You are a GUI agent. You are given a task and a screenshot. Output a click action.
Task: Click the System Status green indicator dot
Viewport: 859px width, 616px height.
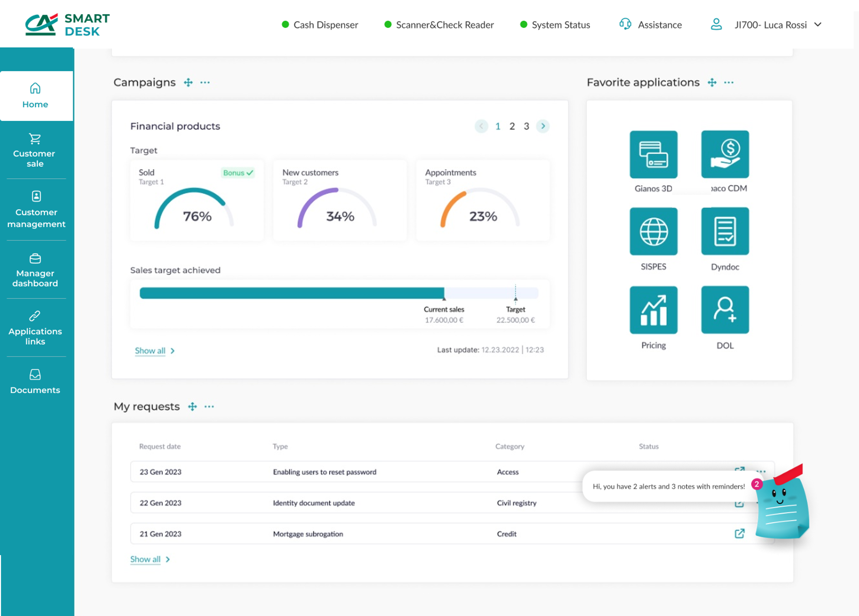pyautogui.click(x=523, y=25)
